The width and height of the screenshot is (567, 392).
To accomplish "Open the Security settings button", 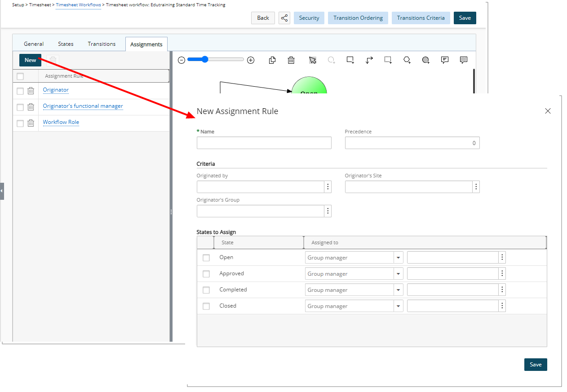I will coord(309,18).
